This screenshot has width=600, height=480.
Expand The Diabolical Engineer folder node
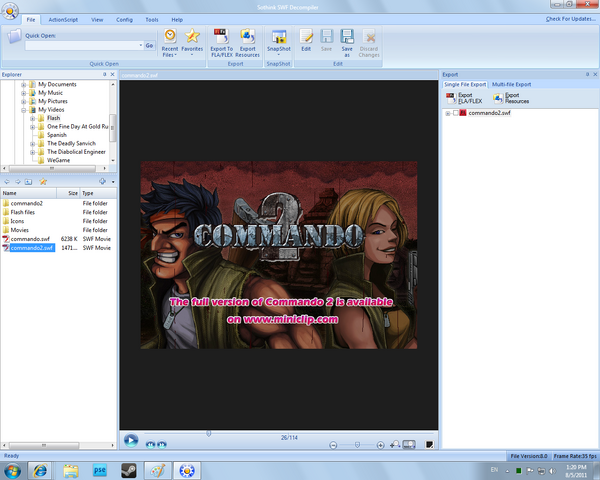click(x=33, y=152)
